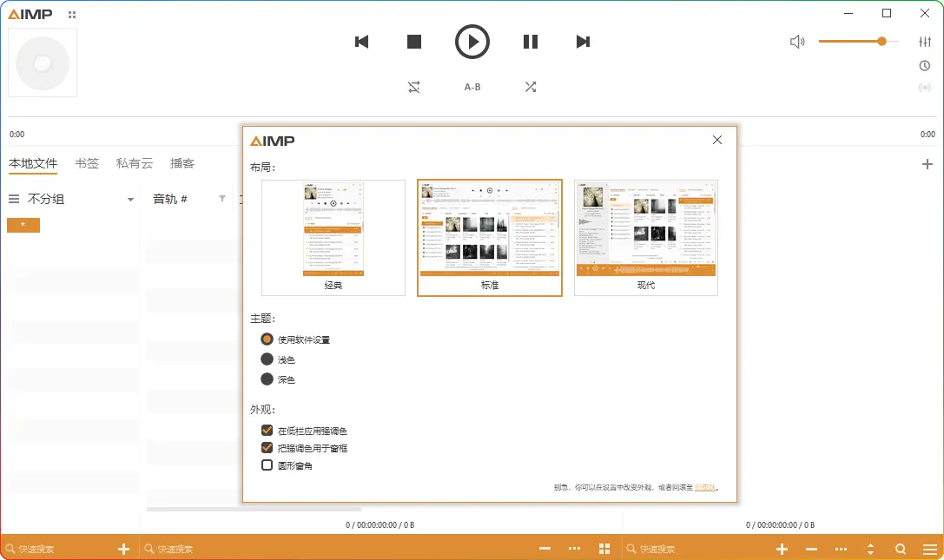Expand the 不分组 grouping dropdown

pos(130,200)
